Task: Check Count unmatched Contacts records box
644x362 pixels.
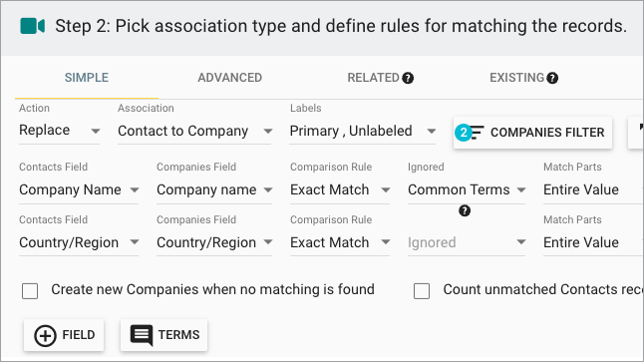Action: pos(422,291)
